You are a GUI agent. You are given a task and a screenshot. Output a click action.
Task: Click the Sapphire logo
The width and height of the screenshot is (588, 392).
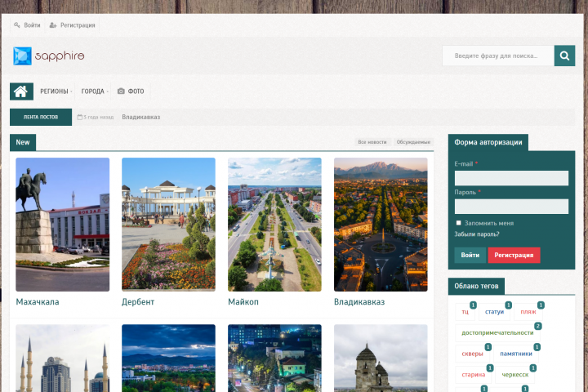49,56
